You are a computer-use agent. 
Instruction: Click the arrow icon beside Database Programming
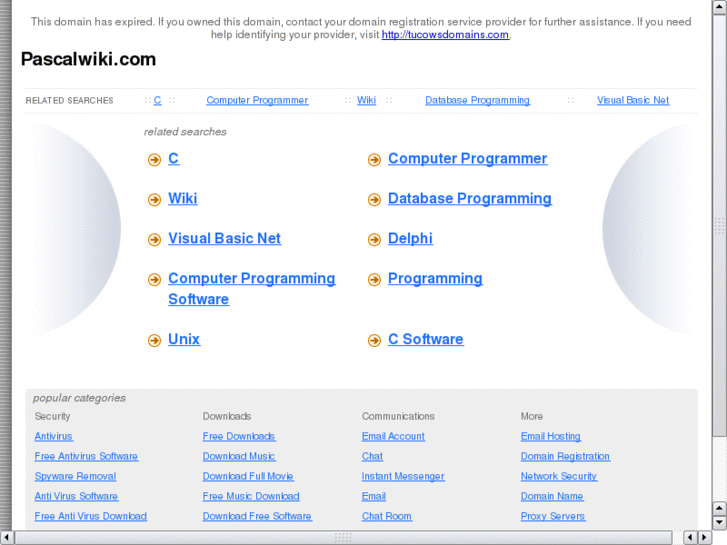pyautogui.click(x=374, y=200)
